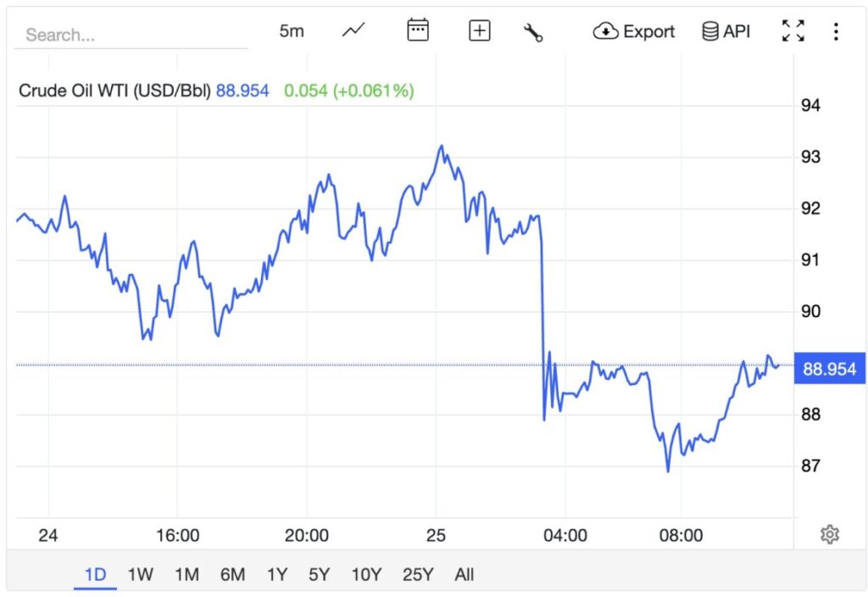Click the Export cloud icon

pos(605,31)
